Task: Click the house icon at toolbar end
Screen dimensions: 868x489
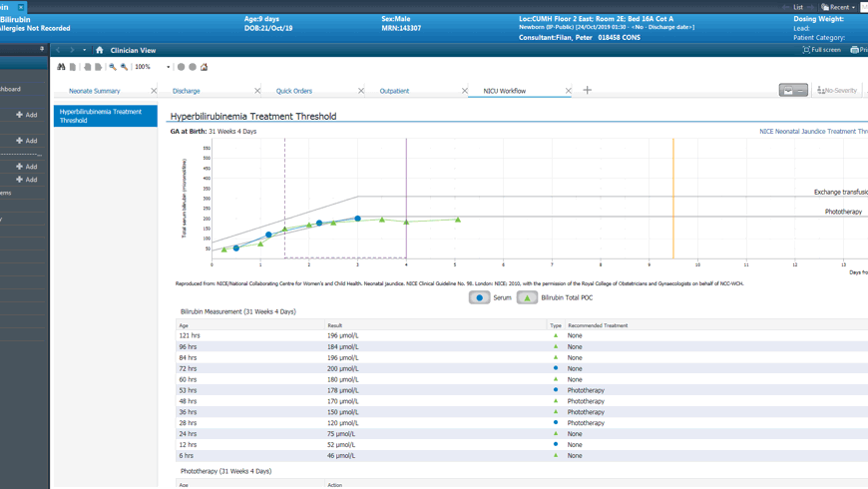Action: tap(205, 67)
